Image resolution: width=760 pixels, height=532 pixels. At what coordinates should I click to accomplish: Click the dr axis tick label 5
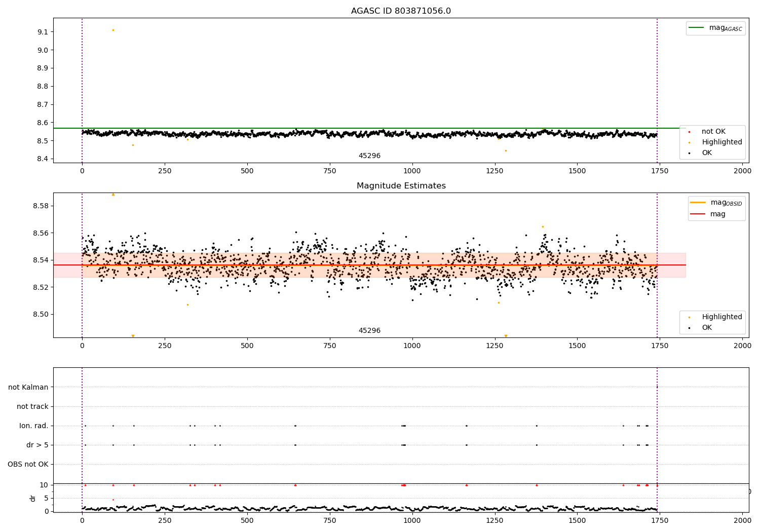pos(47,499)
